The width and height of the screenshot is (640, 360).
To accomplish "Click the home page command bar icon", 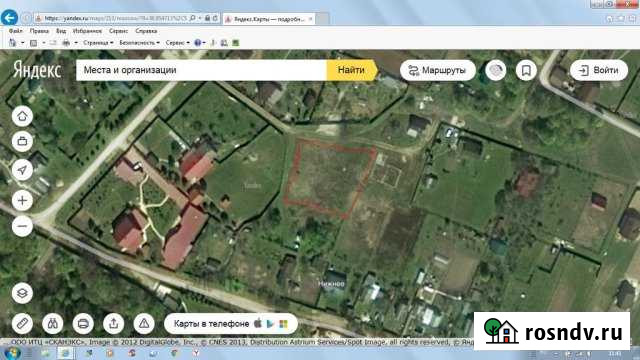I will coord(13,43).
